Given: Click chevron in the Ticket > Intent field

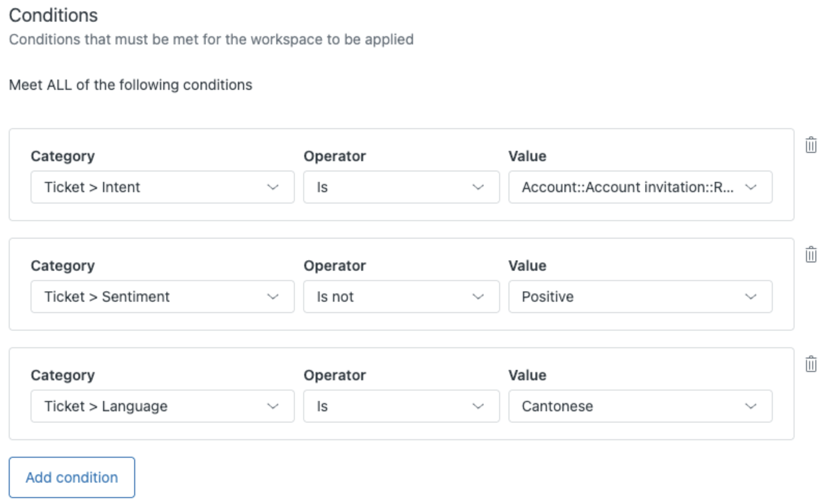Looking at the screenshot, I should coord(273,187).
